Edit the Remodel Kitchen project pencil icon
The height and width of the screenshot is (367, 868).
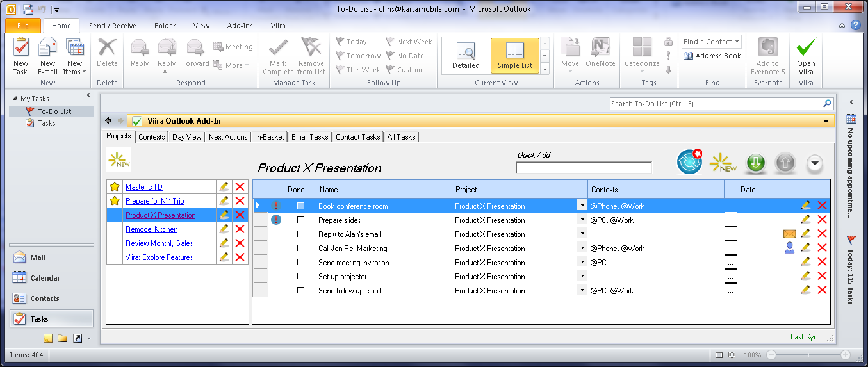point(224,229)
